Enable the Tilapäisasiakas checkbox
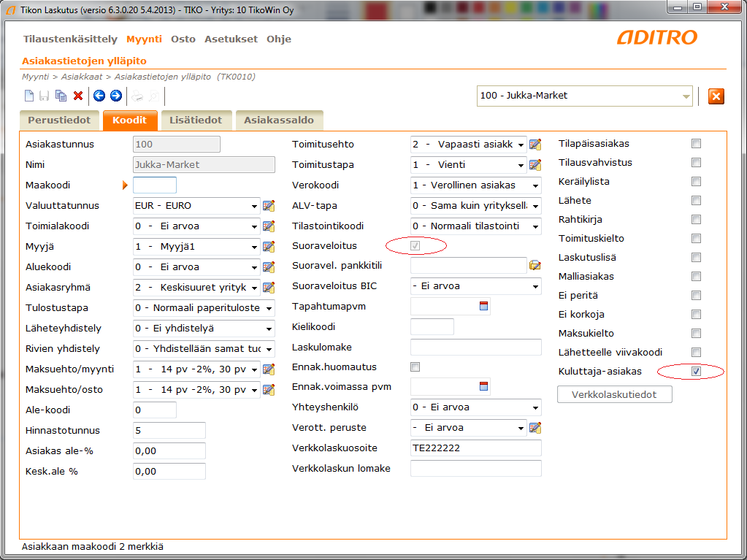Image resolution: width=747 pixels, height=560 pixels. [696, 143]
